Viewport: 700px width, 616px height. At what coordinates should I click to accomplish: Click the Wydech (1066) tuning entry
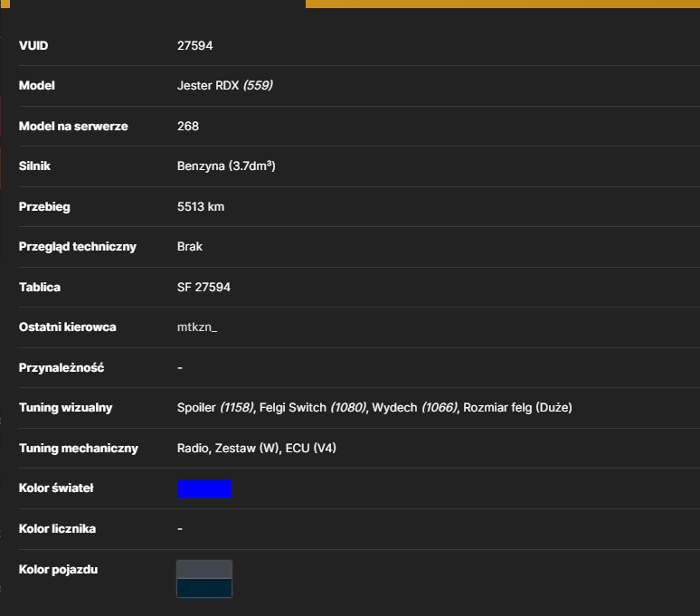[x=415, y=408]
